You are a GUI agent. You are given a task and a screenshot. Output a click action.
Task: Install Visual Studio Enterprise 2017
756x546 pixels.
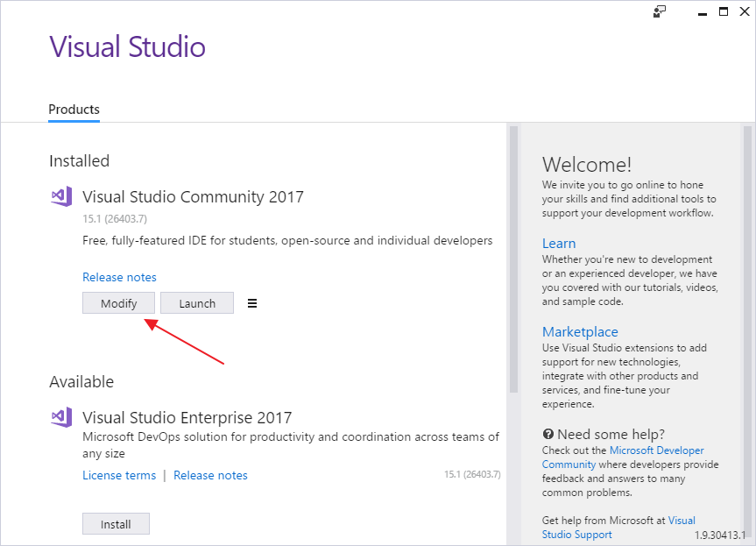click(x=116, y=524)
